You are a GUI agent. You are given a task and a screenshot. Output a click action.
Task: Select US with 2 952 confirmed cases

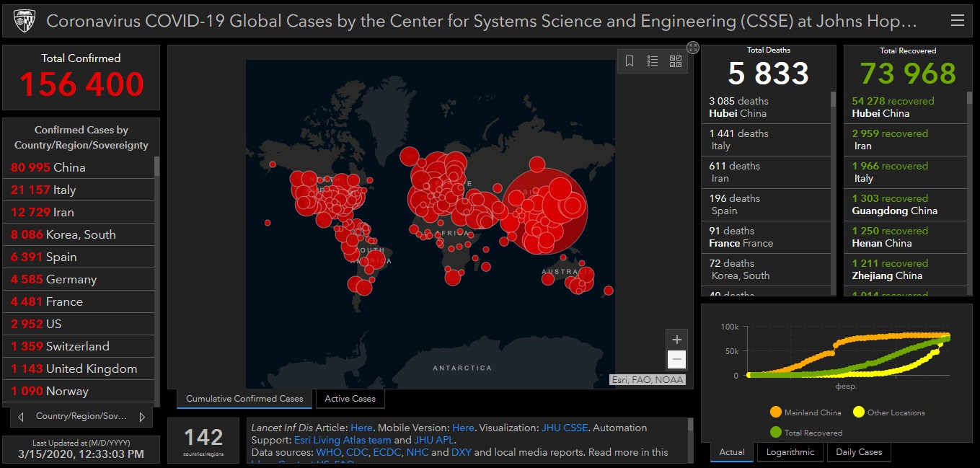point(79,324)
